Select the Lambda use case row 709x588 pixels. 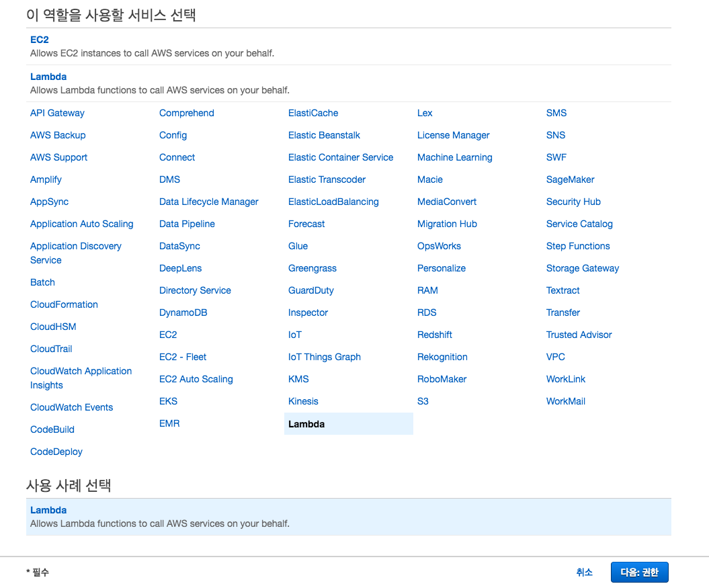[349, 517]
